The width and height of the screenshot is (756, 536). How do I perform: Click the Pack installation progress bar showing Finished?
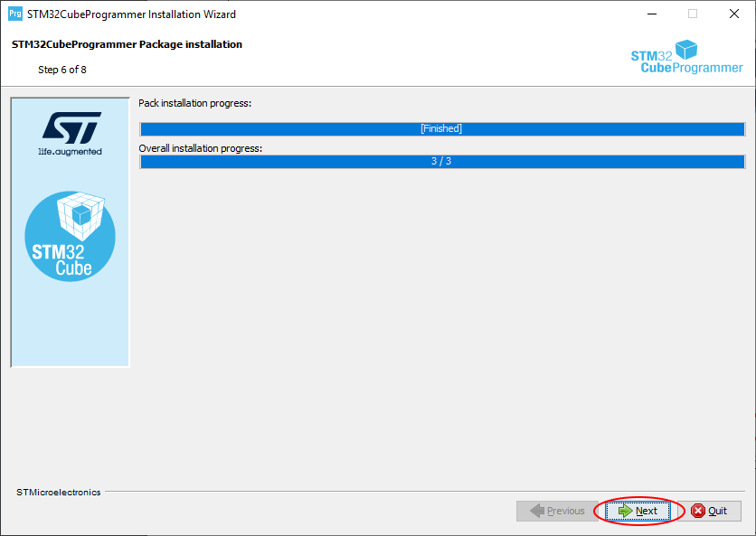point(441,128)
